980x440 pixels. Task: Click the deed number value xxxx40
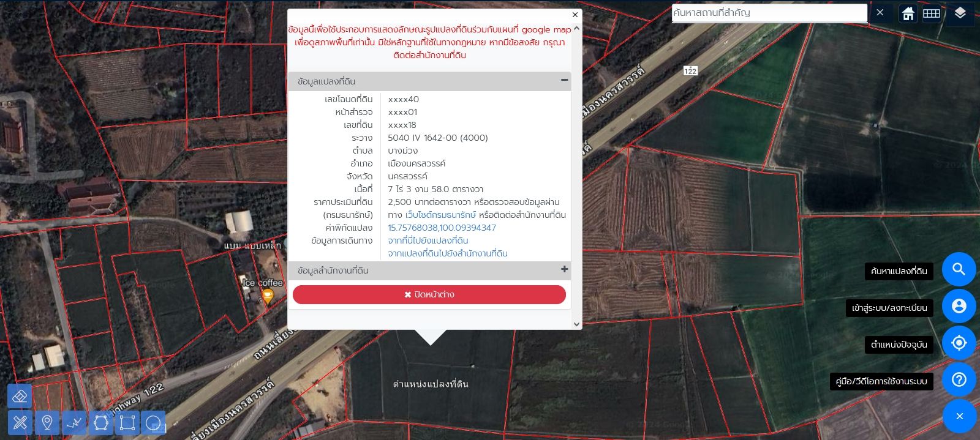point(403,99)
